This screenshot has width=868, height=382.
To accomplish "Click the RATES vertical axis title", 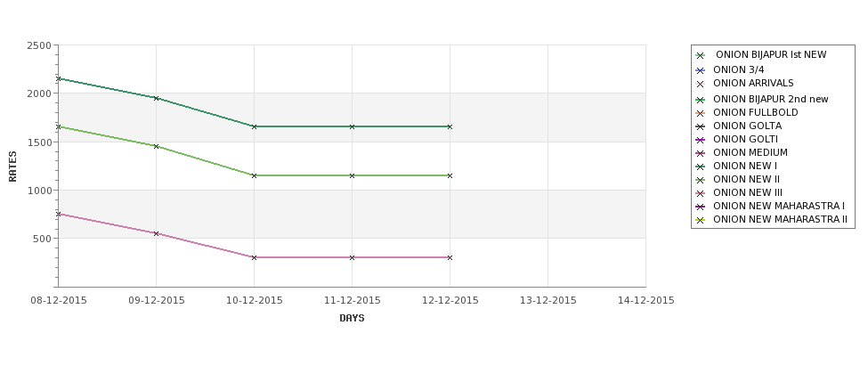I will [12, 167].
